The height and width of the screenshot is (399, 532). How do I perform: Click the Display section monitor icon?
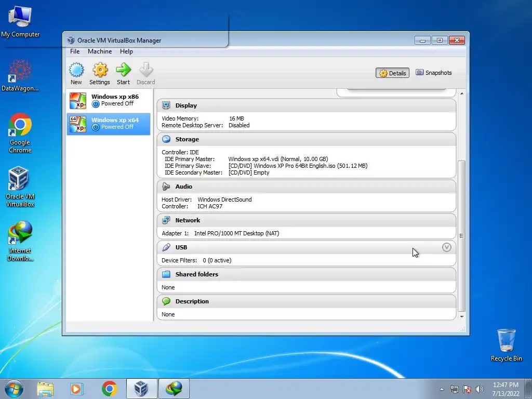[166, 105]
